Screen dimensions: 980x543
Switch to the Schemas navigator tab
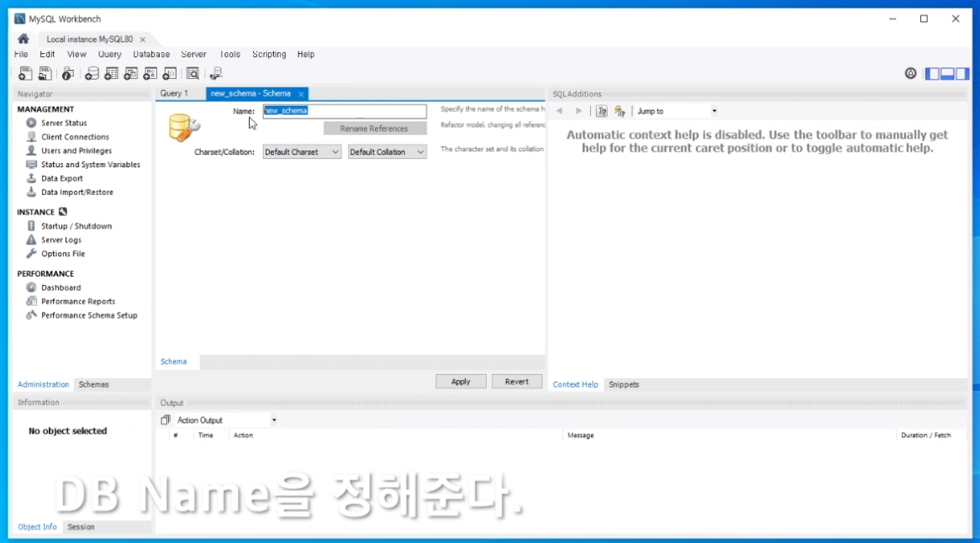tap(94, 384)
